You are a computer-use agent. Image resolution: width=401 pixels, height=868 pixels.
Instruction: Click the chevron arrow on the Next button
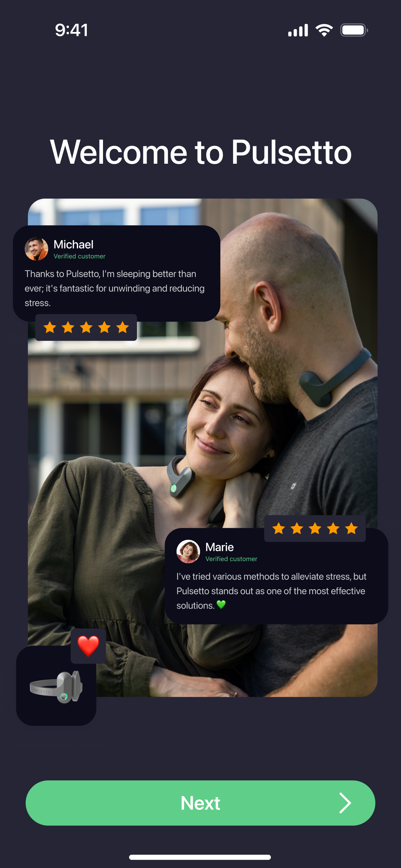coord(345,803)
